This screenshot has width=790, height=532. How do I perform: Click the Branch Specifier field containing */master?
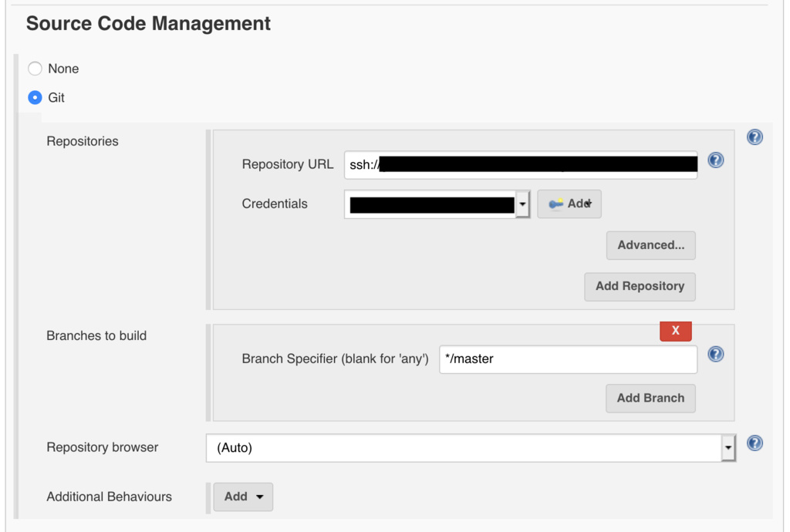568,359
